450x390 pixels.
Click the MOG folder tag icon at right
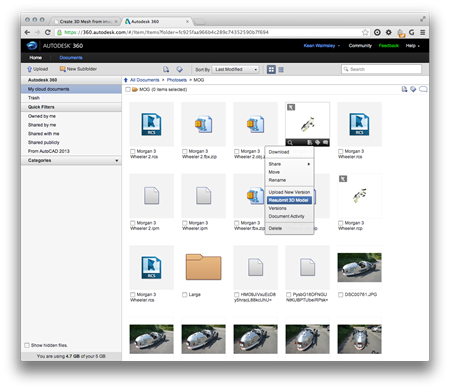(x=413, y=89)
